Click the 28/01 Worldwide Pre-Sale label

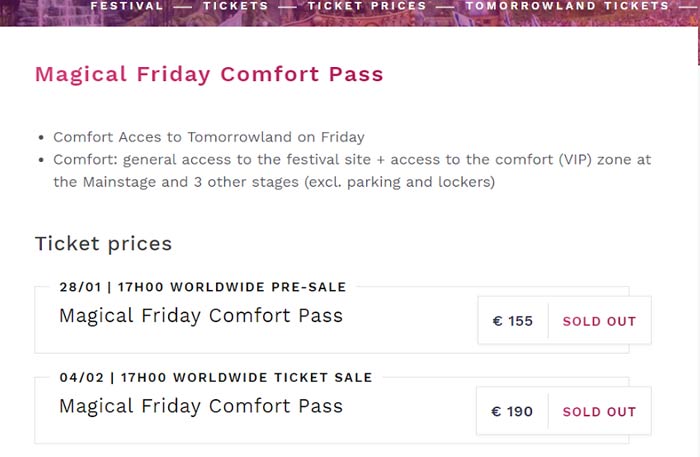202,287
